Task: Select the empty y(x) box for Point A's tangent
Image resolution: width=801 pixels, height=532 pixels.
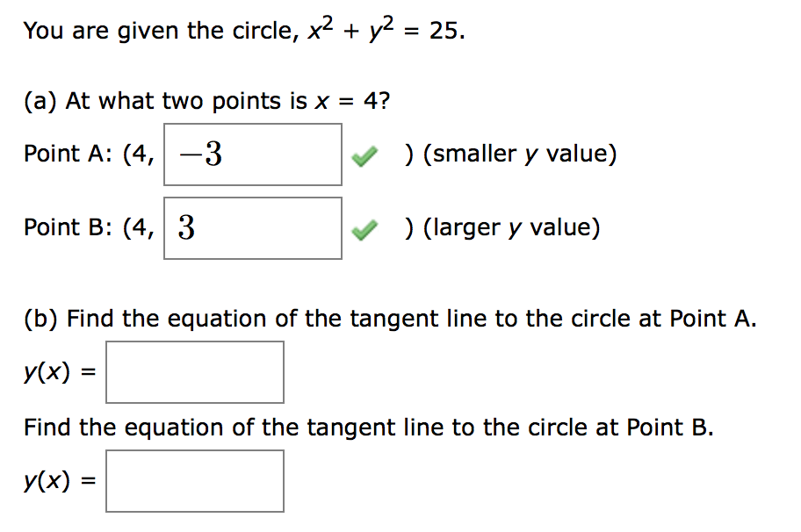Action: pos(195,372)
